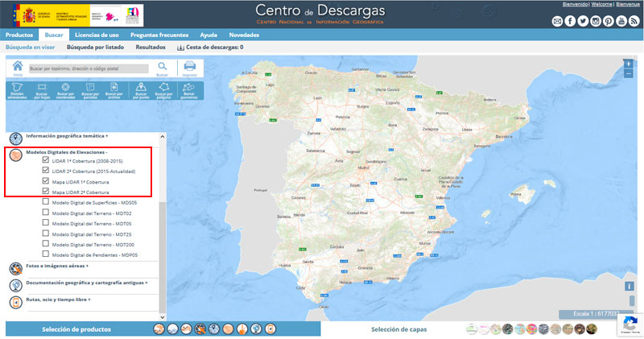Collapse Modelos Digitales de Elevaciones section

coord(67,152)
